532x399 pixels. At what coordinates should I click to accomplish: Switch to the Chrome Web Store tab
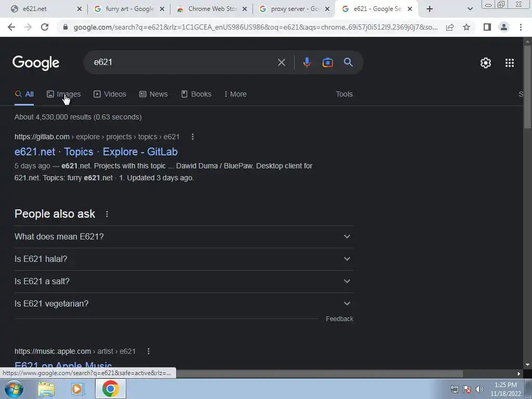212,9
